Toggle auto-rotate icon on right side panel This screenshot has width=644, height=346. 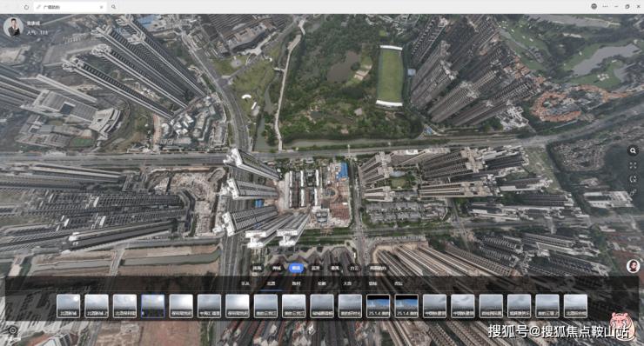click(633, 179)
